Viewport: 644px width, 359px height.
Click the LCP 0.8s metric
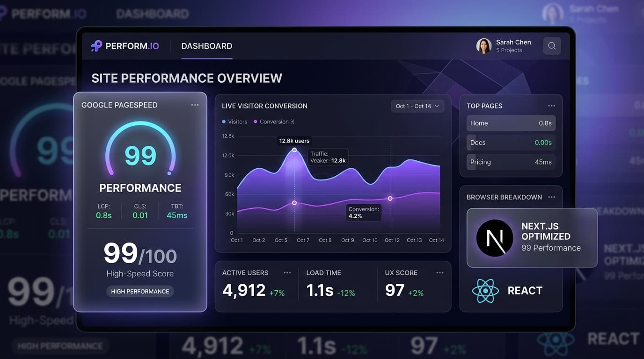click(103, 211)
